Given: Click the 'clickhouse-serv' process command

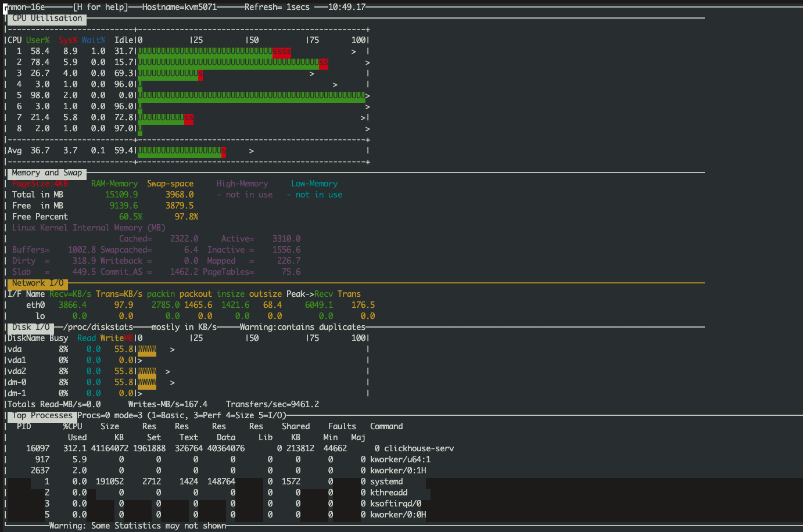Looking at the screenshot, I should tap(419, 448).
